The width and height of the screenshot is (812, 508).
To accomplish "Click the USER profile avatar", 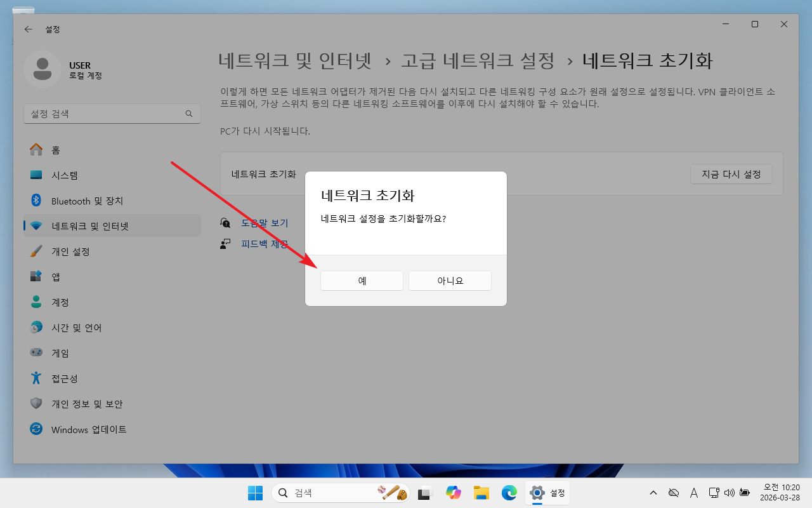I will 42,69.
